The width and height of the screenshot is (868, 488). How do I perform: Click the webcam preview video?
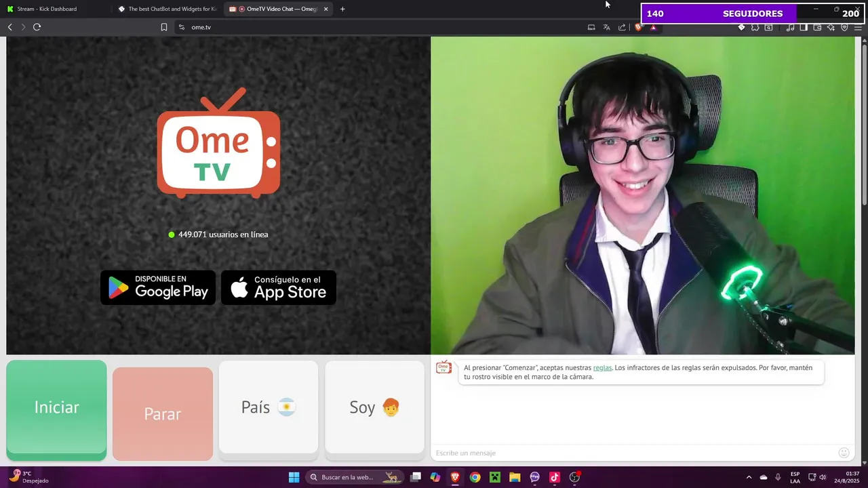click(643, 195)
